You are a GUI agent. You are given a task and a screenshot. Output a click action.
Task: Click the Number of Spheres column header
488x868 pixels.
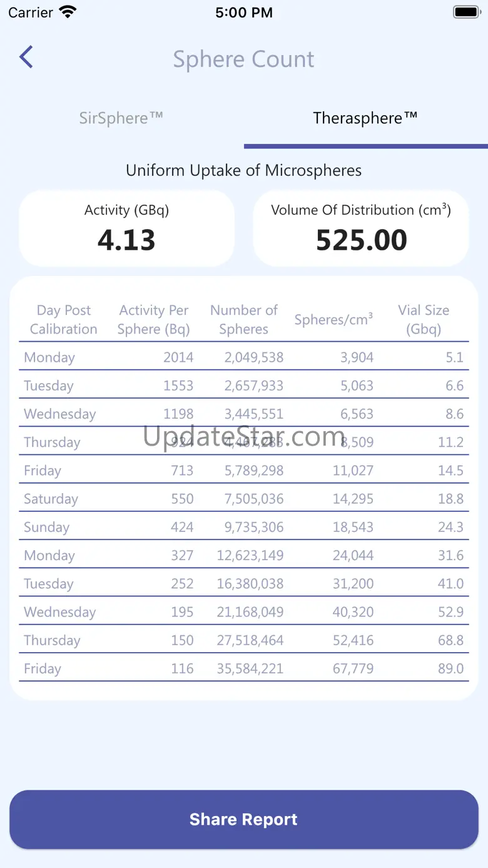pos(244,320)
